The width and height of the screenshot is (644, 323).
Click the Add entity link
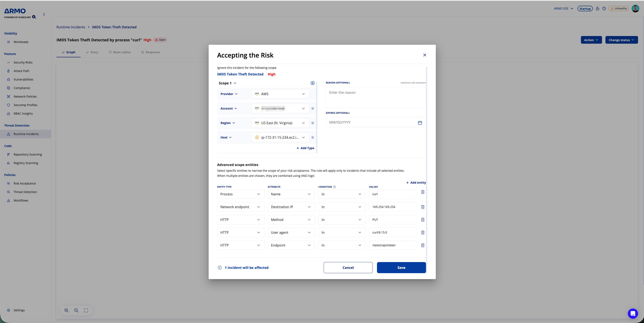[416, 183]
